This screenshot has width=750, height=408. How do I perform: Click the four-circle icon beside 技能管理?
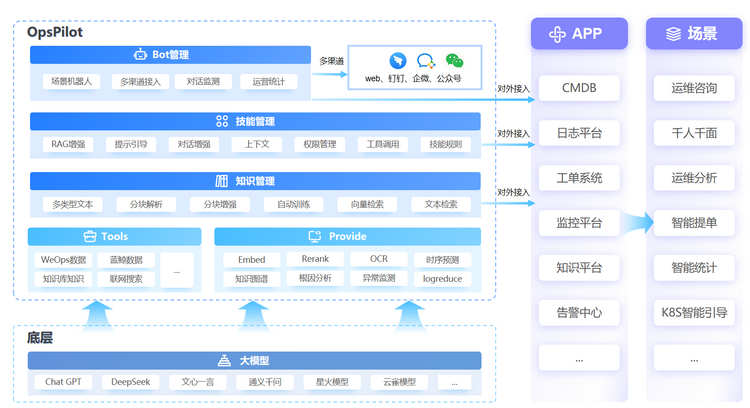coord(222,121)
